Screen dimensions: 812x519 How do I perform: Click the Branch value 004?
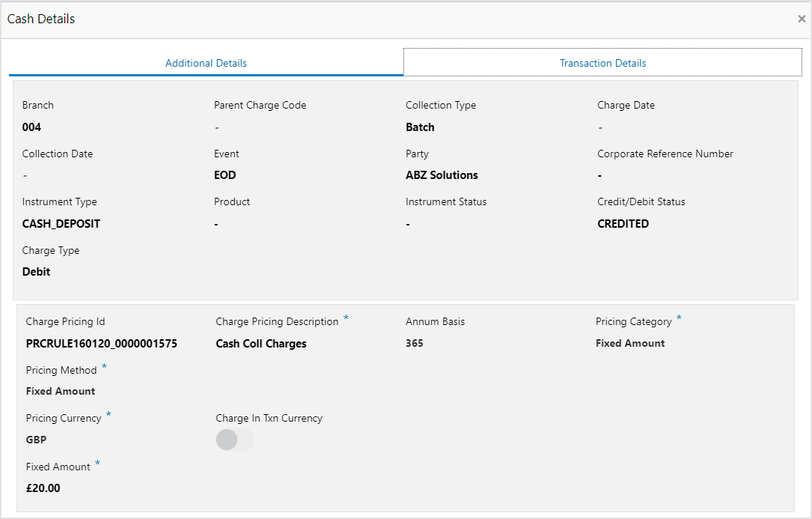click(x=31, y=127)
